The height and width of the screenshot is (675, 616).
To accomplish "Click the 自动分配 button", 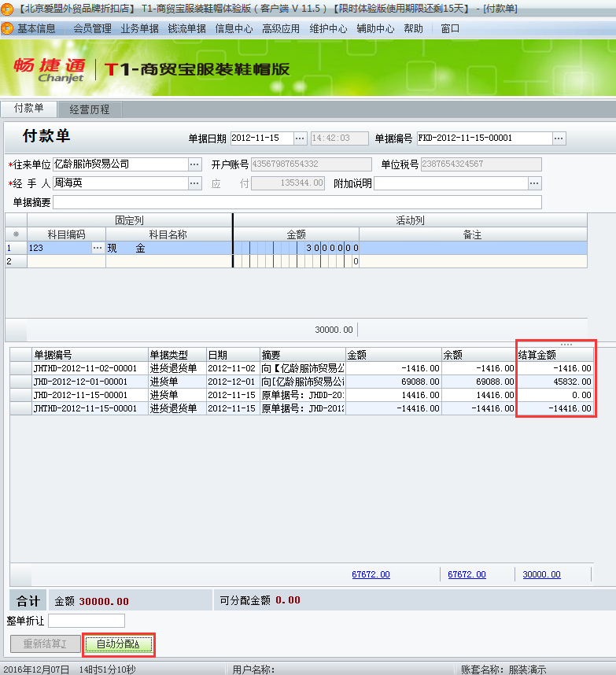I will [x=118, y=644].
